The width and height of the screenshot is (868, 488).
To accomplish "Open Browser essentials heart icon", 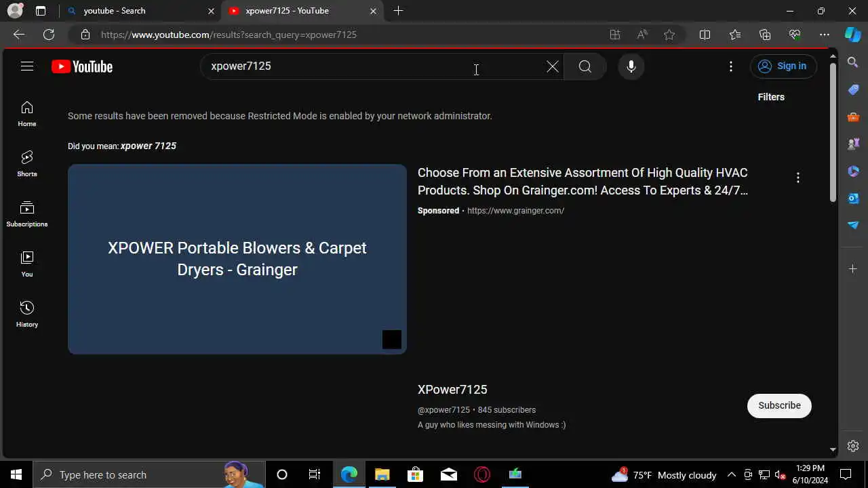I will 795,35.
